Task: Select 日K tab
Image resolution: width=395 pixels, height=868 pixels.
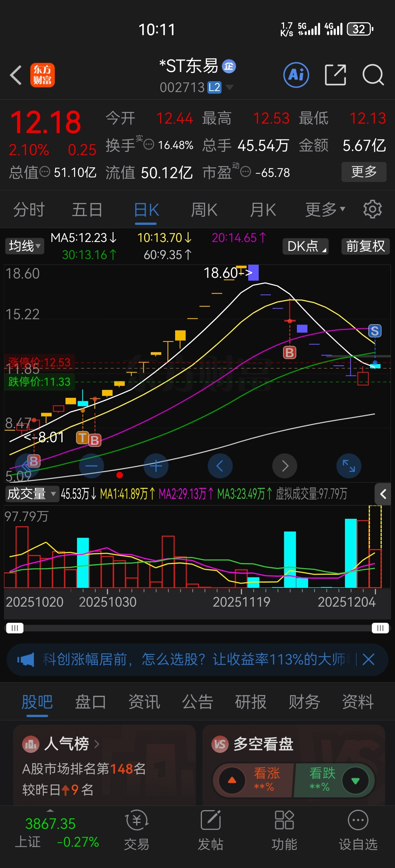Action: [x=146, y=209]
